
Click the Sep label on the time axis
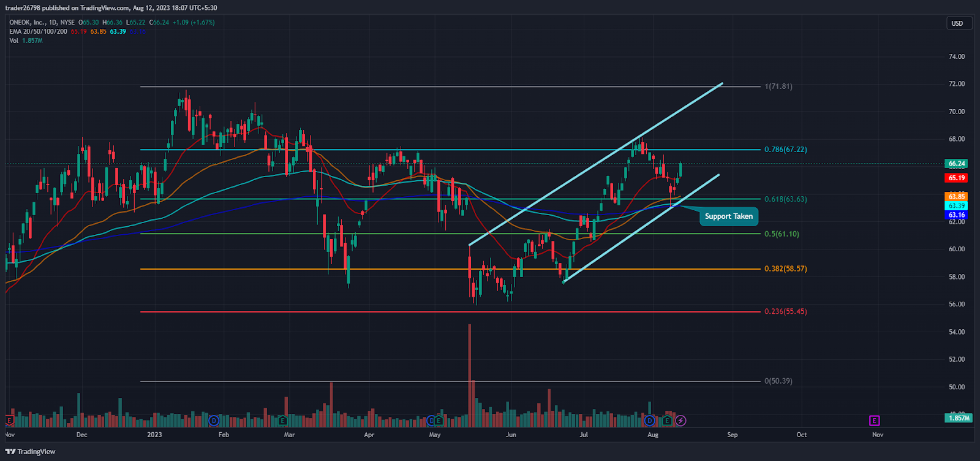coord(733,435)
